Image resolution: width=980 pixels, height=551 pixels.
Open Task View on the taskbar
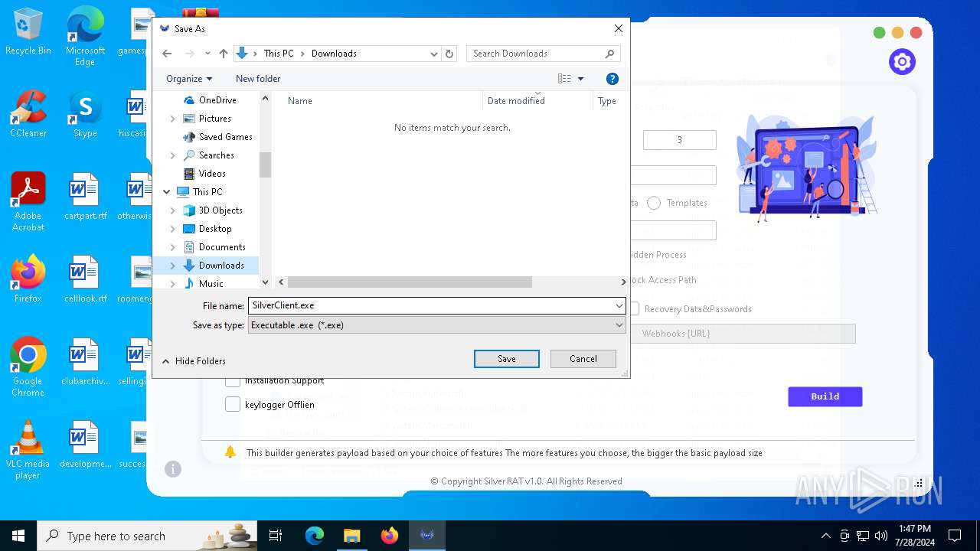click(276, 536)
